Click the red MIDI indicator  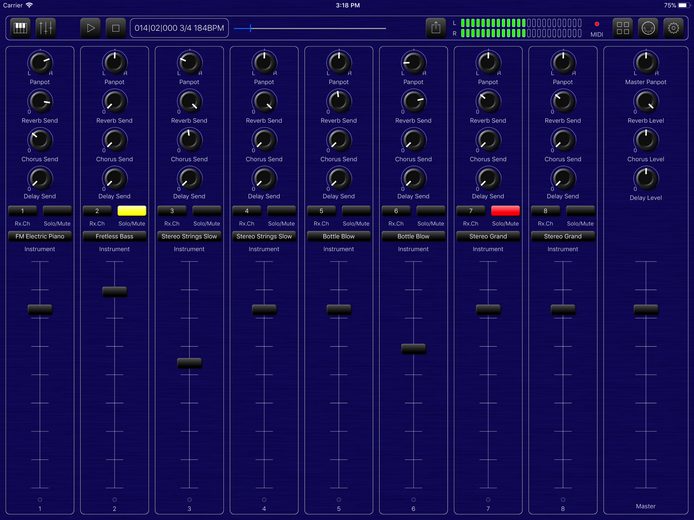(x=597, y=24)
